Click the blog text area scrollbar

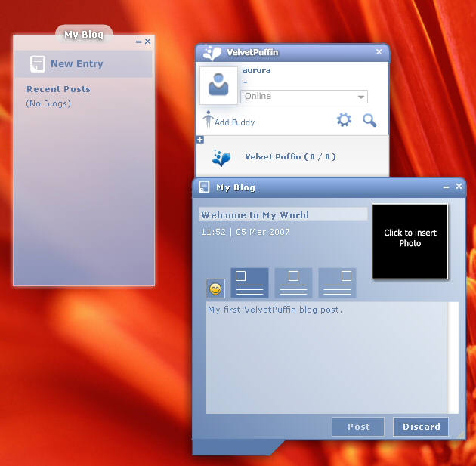[x=453, y=357]
